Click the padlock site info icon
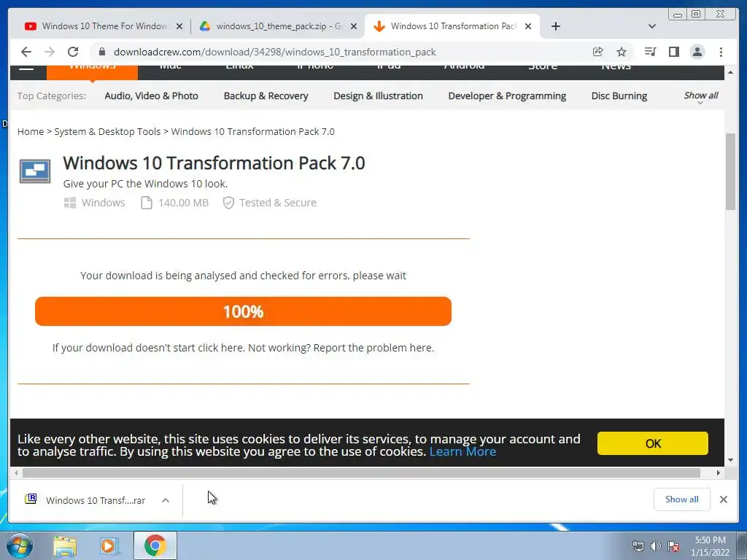This screenshot has height=560, width=747. (101, 52)
